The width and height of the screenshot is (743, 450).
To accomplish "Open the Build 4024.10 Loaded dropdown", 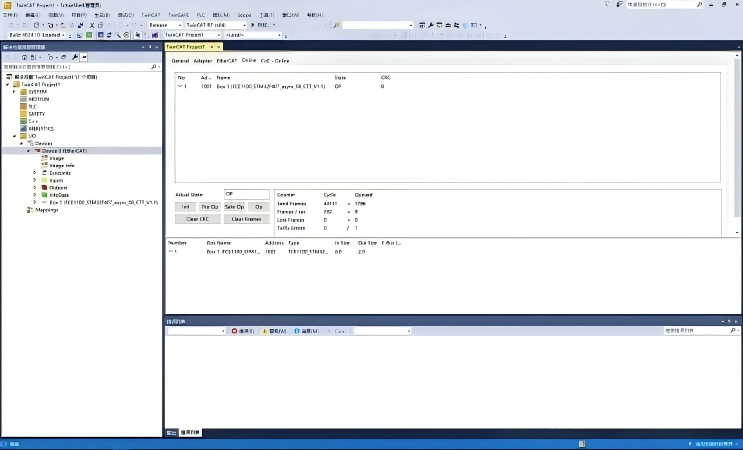I will click(36, 35).
